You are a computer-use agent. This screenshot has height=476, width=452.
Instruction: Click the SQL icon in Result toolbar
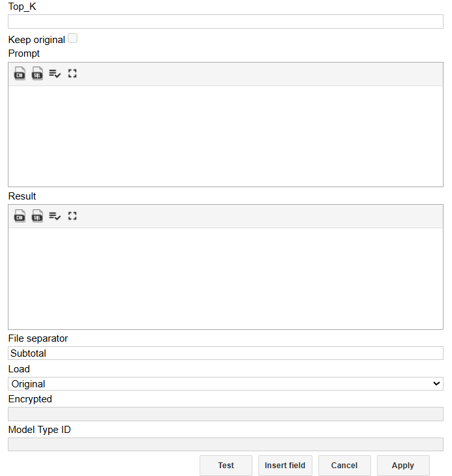(37, 216)
